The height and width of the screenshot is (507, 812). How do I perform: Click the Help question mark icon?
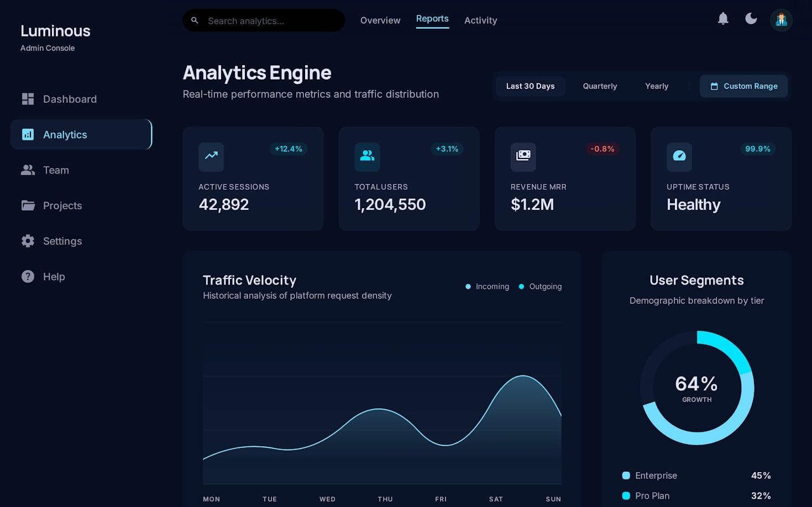28,276
